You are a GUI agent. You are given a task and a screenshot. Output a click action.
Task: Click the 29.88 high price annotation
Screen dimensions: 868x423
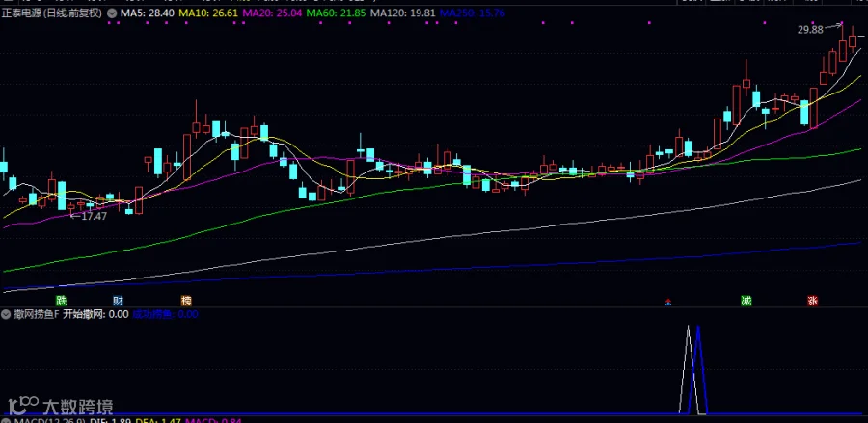point(810,30)
